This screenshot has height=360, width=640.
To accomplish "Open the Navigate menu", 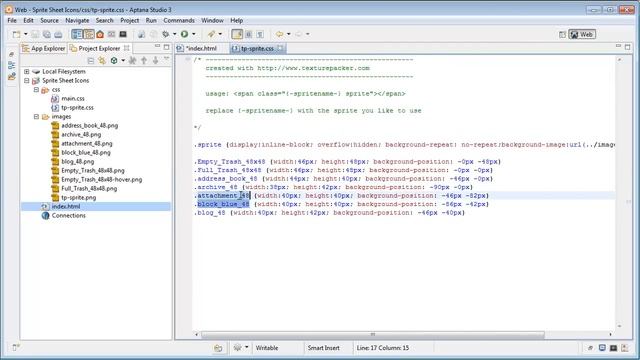I will 77,20.
